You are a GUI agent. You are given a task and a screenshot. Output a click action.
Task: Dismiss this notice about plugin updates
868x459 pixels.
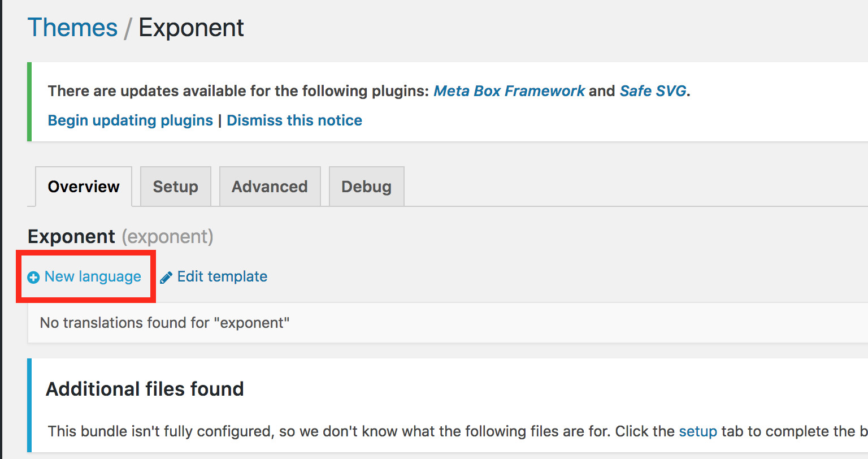point(294,120)
